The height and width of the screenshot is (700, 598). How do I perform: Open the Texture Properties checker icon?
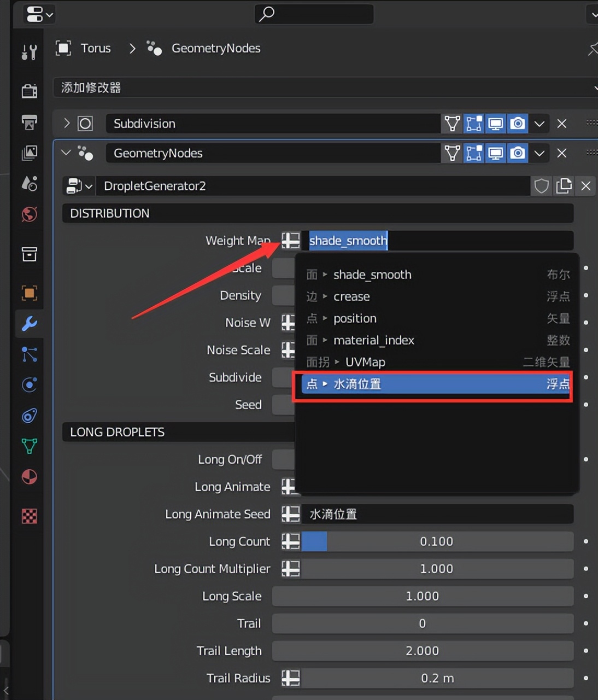(28, 516)
